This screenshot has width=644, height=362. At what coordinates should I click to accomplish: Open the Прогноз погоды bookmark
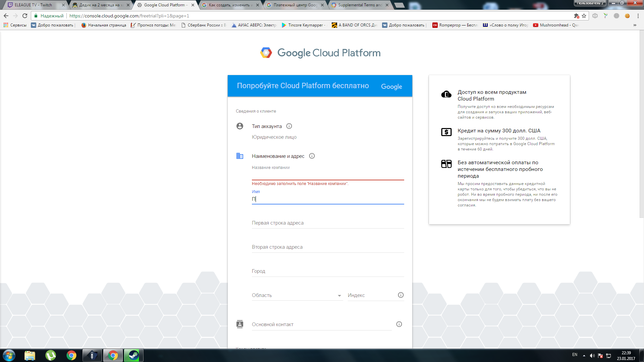tap(153, 25)
